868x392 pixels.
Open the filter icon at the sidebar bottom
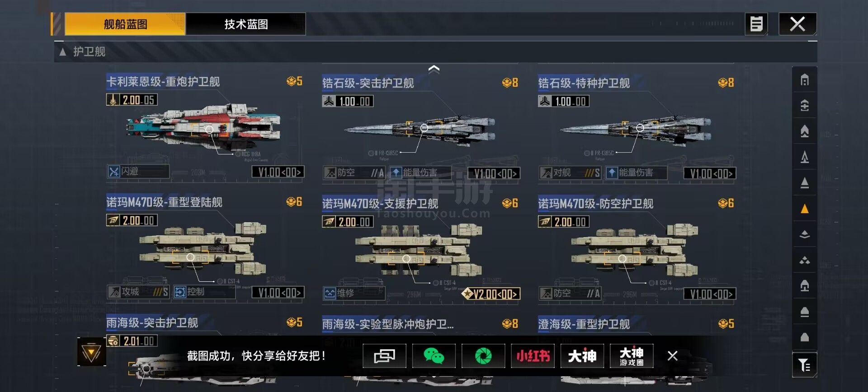point(805,365)
